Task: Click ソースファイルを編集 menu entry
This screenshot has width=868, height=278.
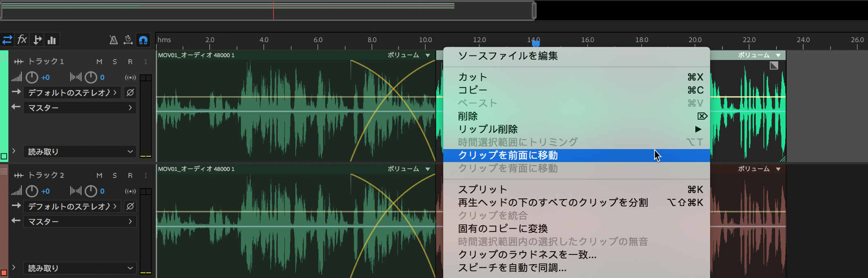Action: click(508, 56)
